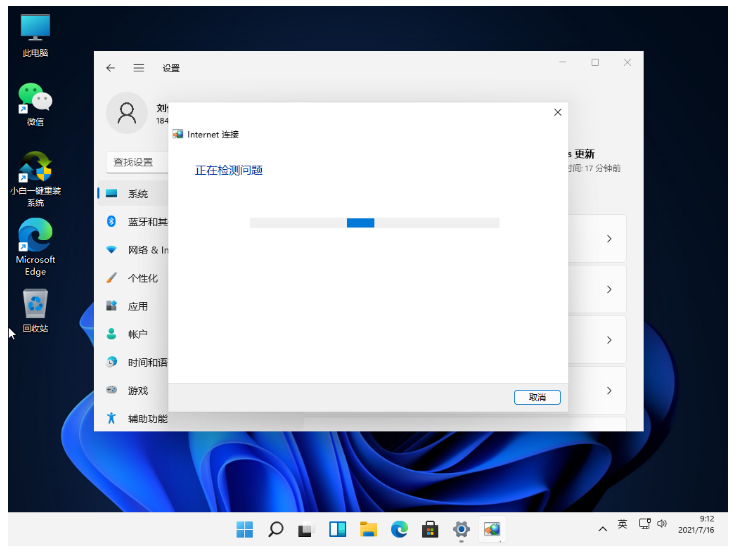Screen dimensions: 738x552
Task: Click the volume speaker tray icon
Action: pyautogui.click(x=662, y=524)
